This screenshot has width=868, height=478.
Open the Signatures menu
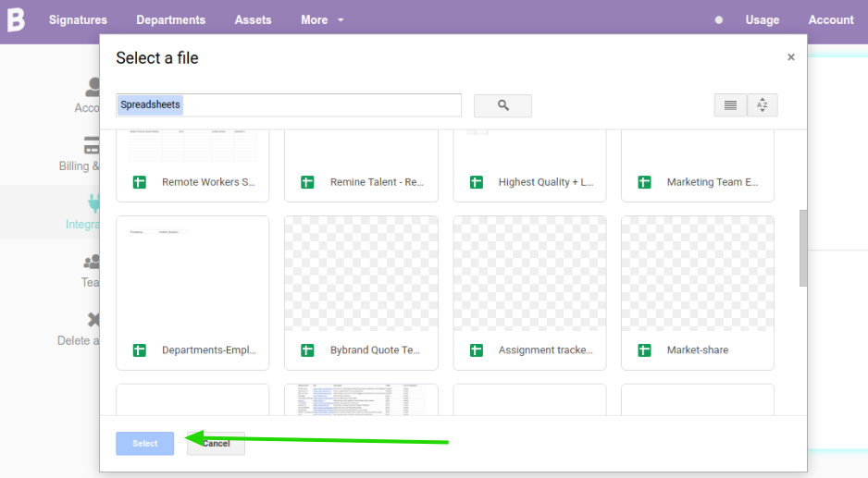tap(78, 19)
